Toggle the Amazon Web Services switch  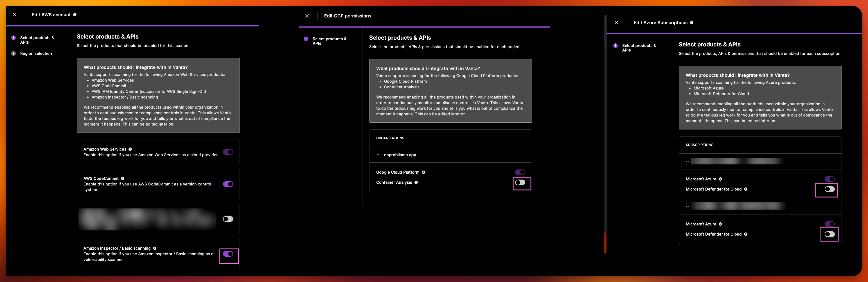pos(228,152)
